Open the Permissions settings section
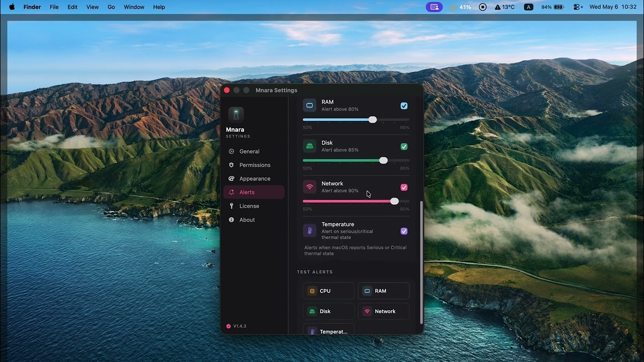644x362 pixels. point(254,165)
